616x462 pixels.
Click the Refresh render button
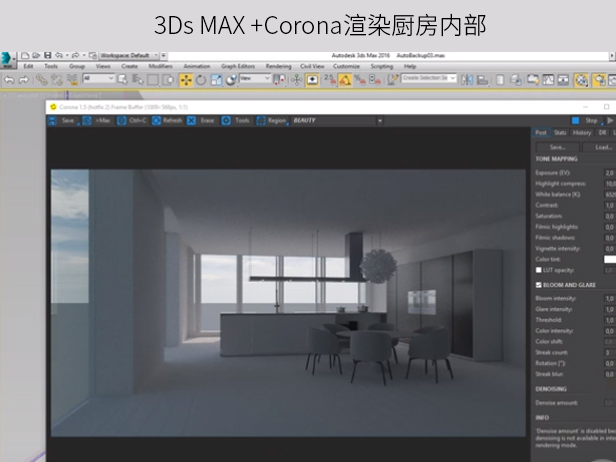pyautogui.click(x=166, y=120)
